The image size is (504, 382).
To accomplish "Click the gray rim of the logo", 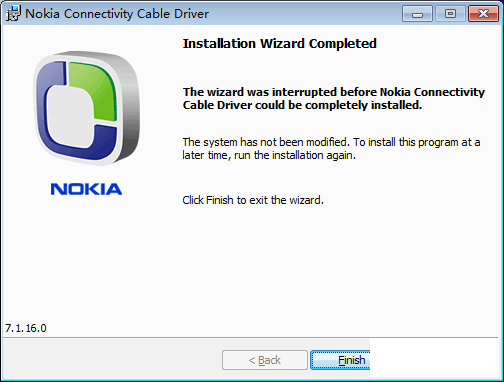I will [x=131, y=110].
